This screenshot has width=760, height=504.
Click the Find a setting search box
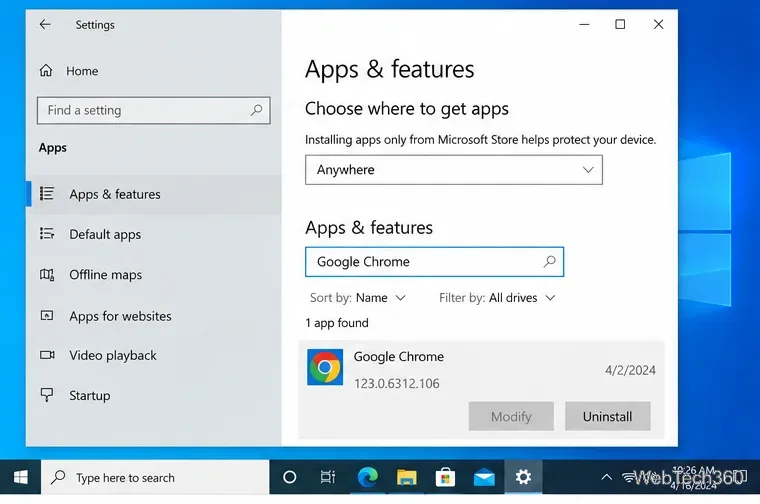[x=154, y=110]
